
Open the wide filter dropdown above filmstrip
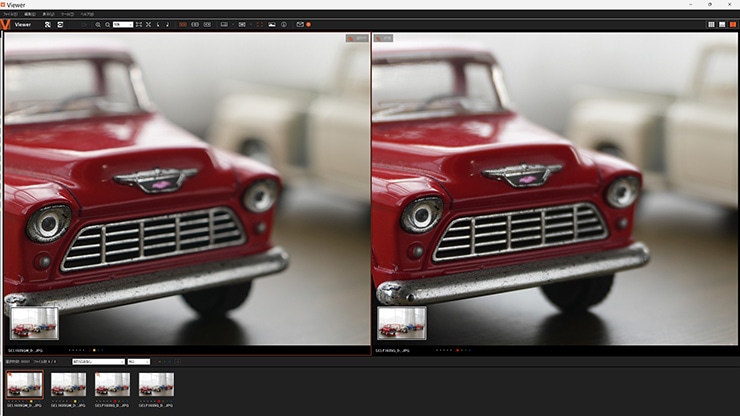tap(98, 362)
